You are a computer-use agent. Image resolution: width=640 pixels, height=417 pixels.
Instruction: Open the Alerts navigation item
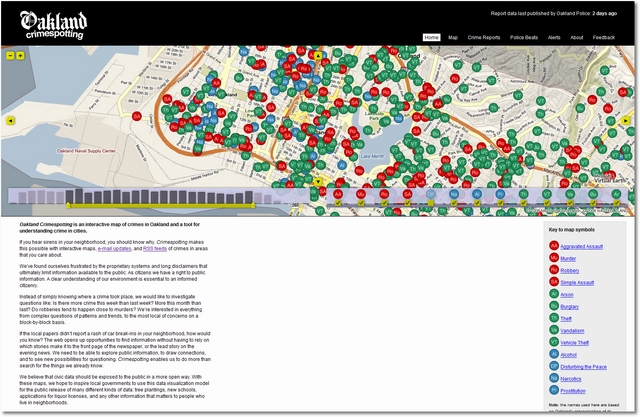point(554,38)
